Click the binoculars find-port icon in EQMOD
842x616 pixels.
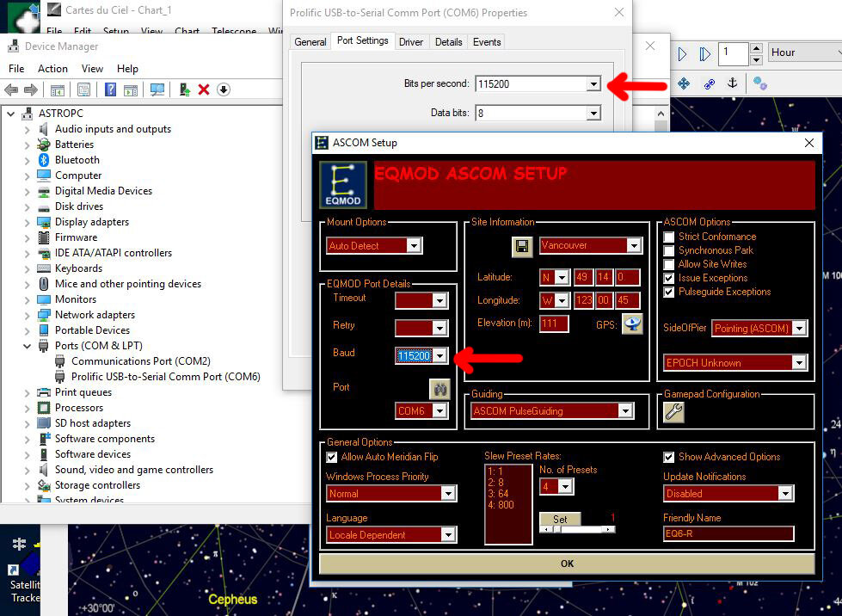439,389
